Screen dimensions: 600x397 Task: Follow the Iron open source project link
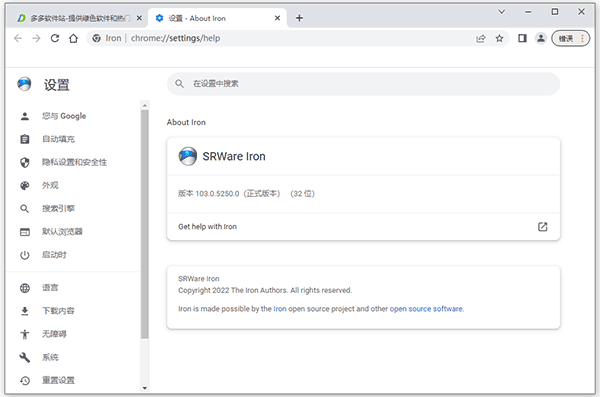pyautogui.click(x=280, y=309)
